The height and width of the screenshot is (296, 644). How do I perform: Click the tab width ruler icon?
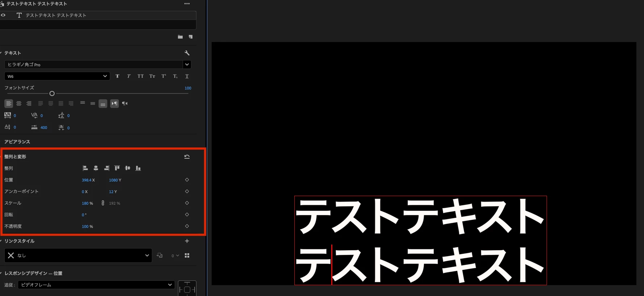click(34, 127)
